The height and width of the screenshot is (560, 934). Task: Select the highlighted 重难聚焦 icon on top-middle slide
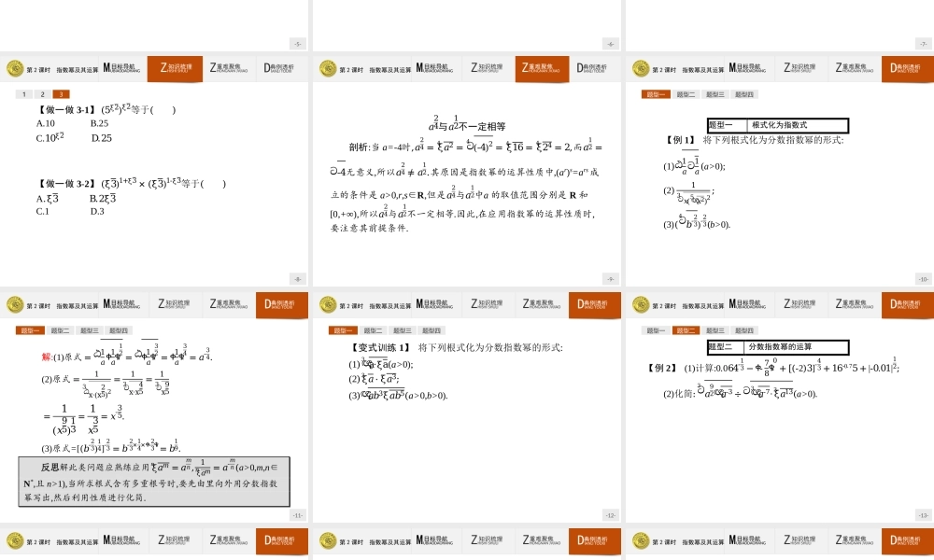540,69
